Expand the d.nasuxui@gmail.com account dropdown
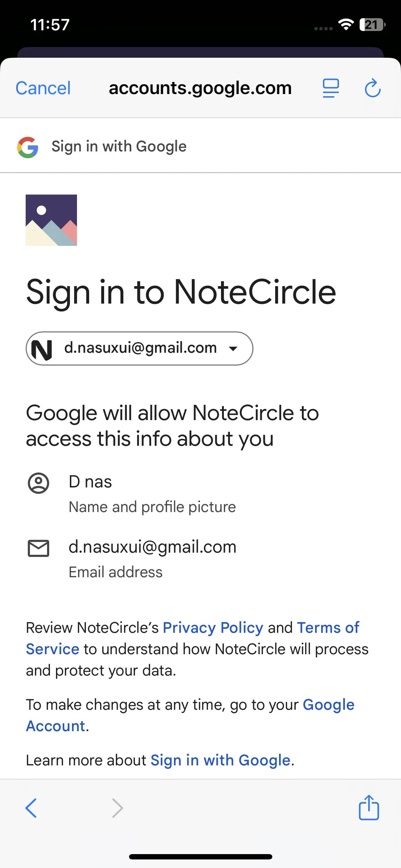This screenshot has height=868, width=401. pos(140,348)
